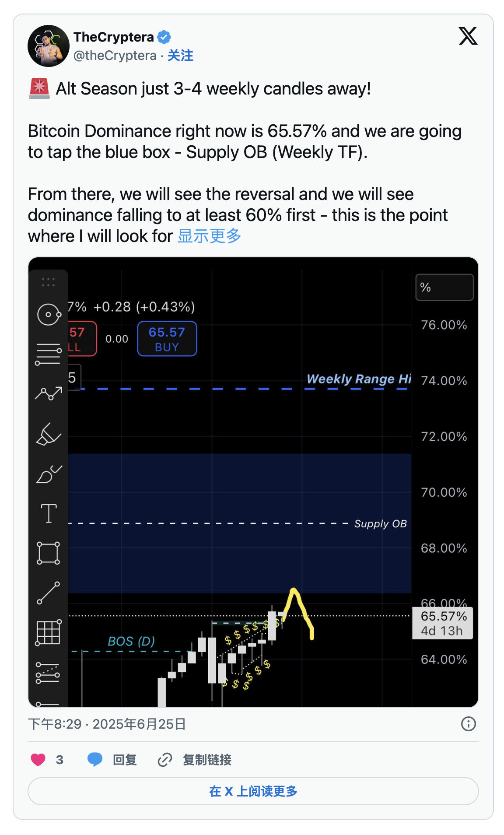Select the crosshair cursor tool
Image resolution: width=504 pixels, height=835 pixels.
pos(49,314)
